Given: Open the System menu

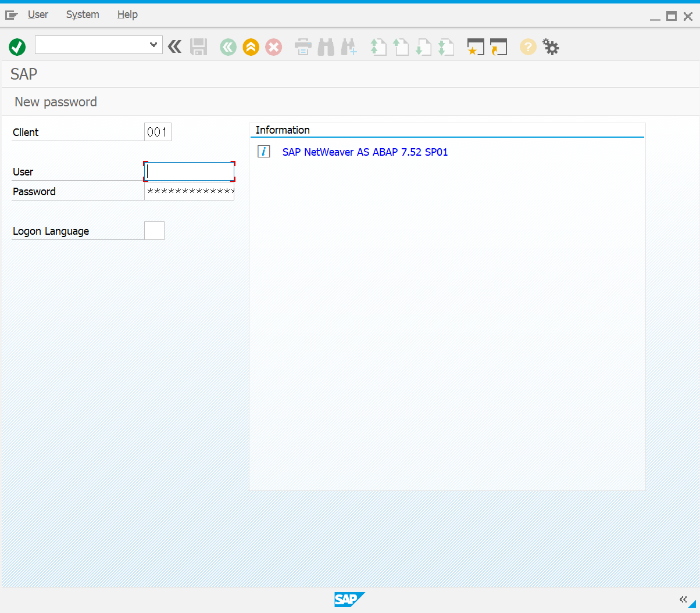Looking at the screenshot, I should tap(83, 15).
